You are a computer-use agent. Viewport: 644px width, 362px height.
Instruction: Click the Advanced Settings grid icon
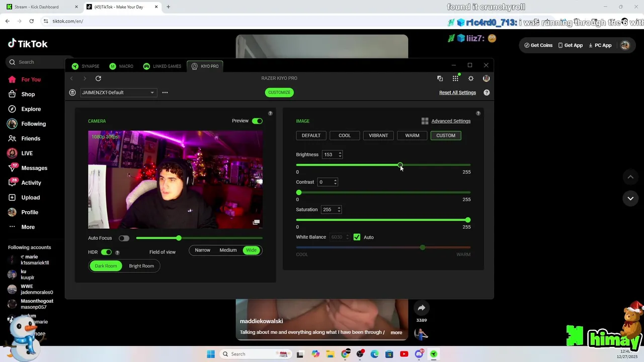425,121
